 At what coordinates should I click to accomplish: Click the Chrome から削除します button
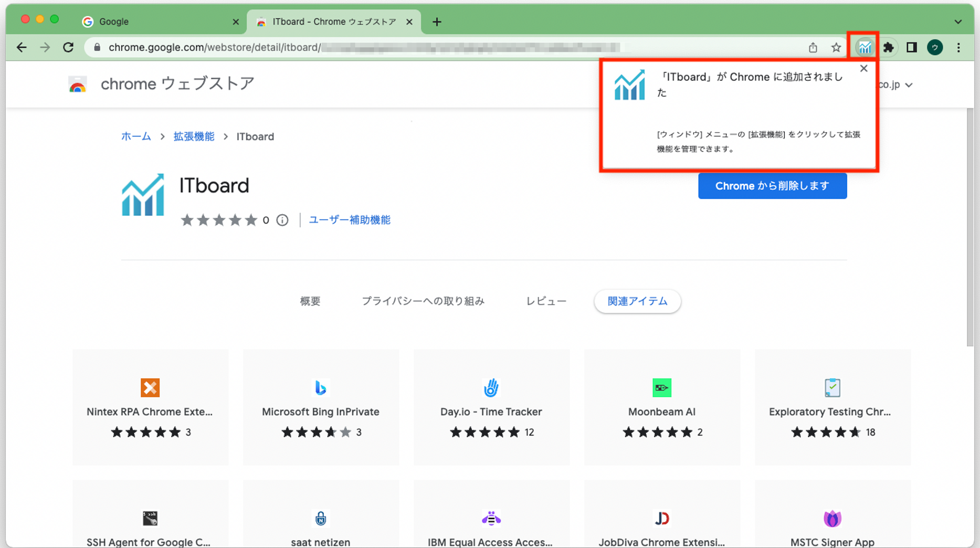coord(772,186)
